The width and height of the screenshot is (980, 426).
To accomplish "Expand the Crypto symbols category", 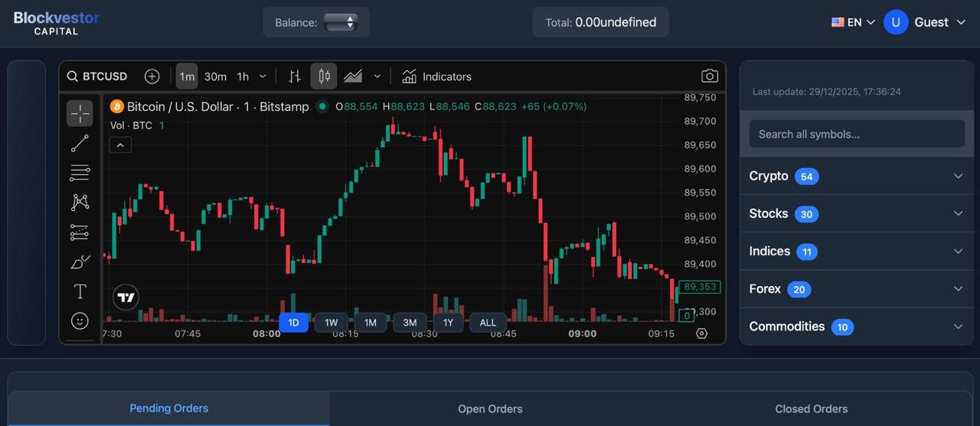I will click(856, 176).
